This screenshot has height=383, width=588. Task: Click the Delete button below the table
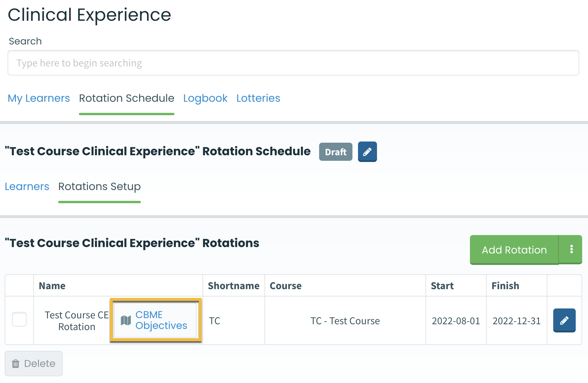[x=34, y=363]
